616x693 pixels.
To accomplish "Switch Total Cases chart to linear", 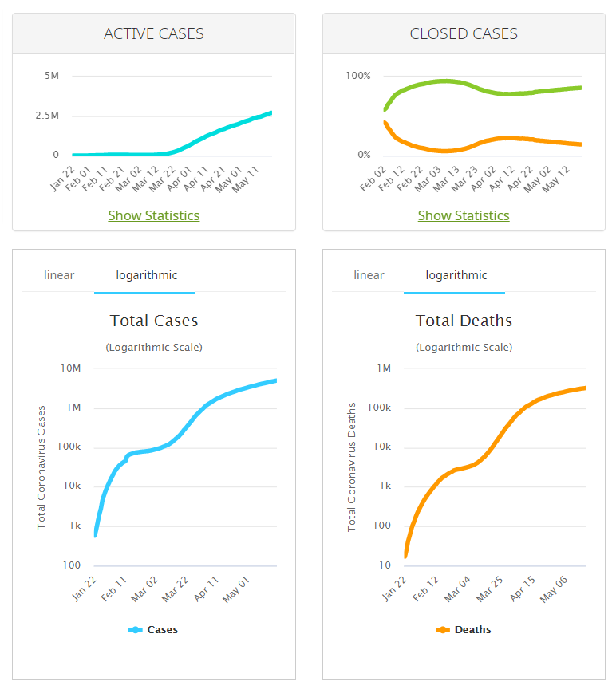I will coord(59,275).
